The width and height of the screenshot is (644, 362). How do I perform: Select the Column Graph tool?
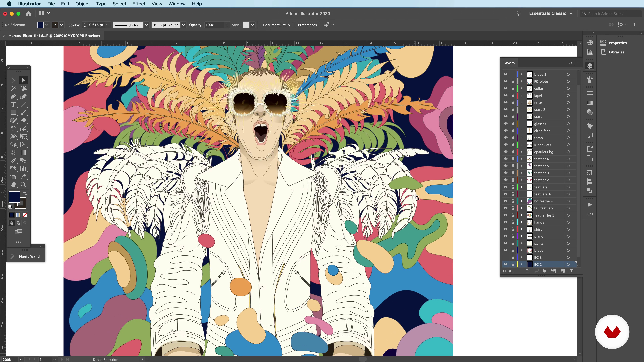pos(23,169)
